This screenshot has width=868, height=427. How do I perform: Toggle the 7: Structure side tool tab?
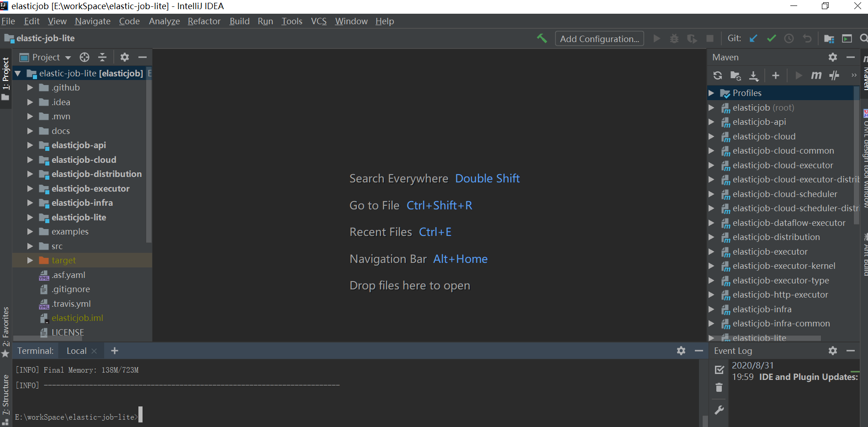(5, 399)
